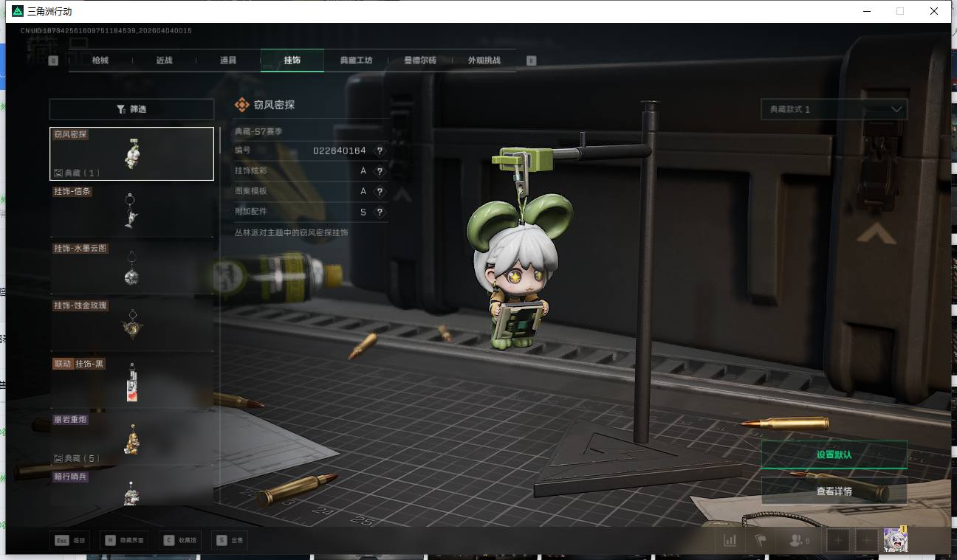Click the help icon next to 编号
The image size is (957, 560).
point(380,151)
